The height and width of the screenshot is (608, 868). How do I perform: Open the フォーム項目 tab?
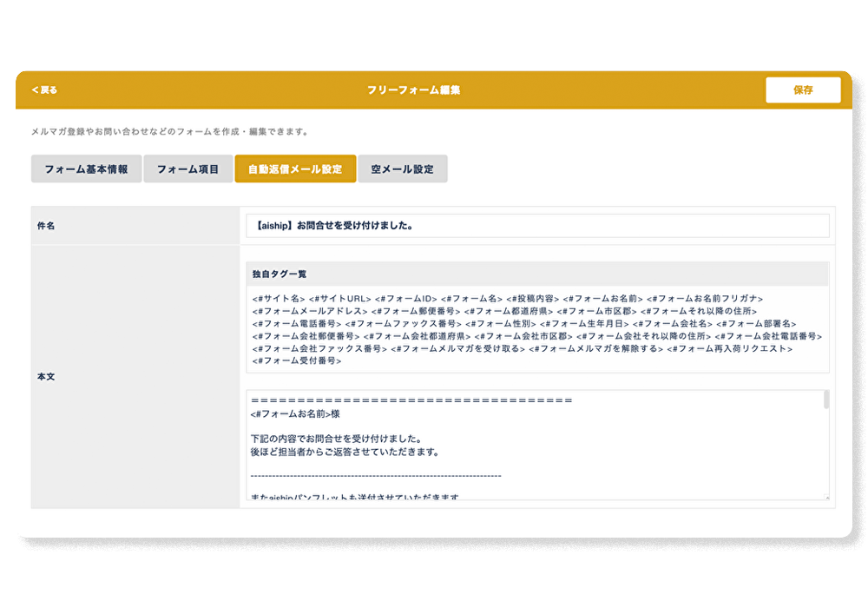(x=187, y=169)
